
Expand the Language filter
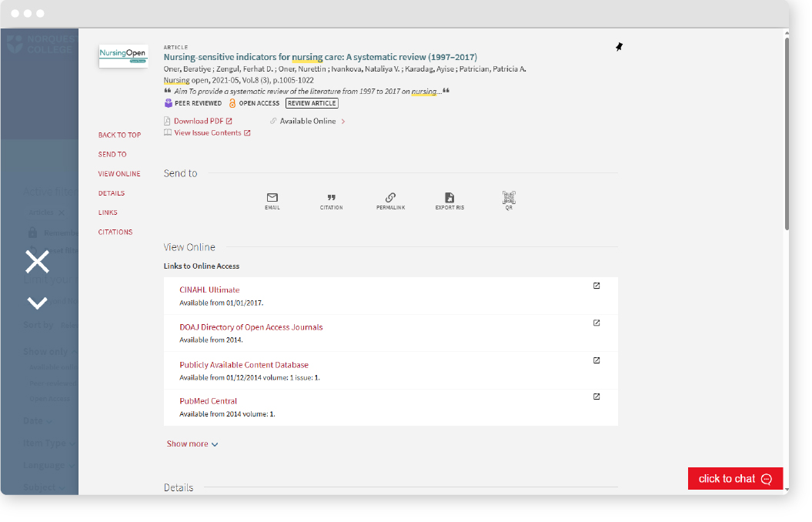(49, 466)
